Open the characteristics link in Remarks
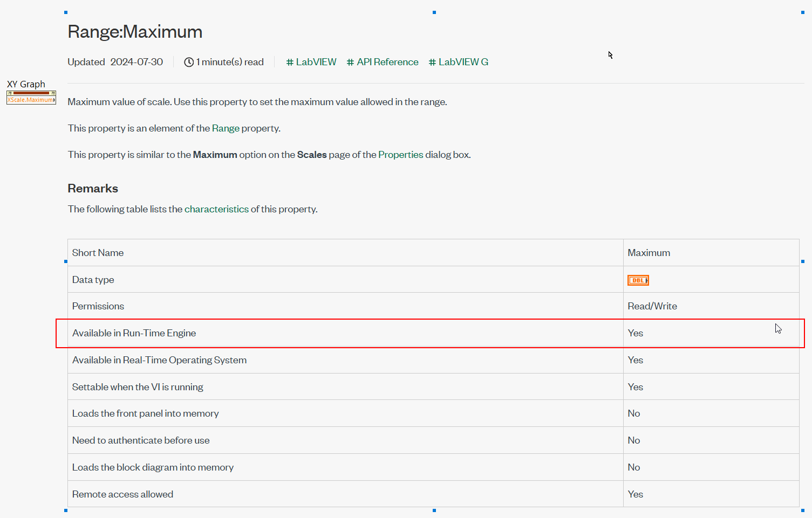Viewport: 812px width, 518px height. point(217,209)
